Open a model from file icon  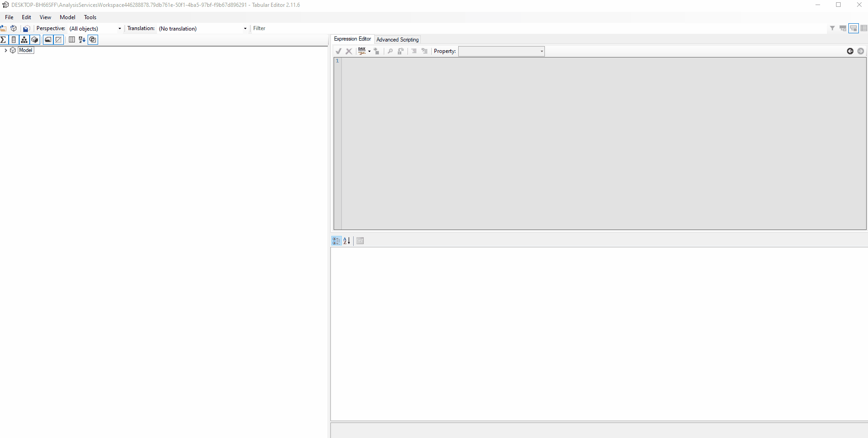click(x=3, y=28)
